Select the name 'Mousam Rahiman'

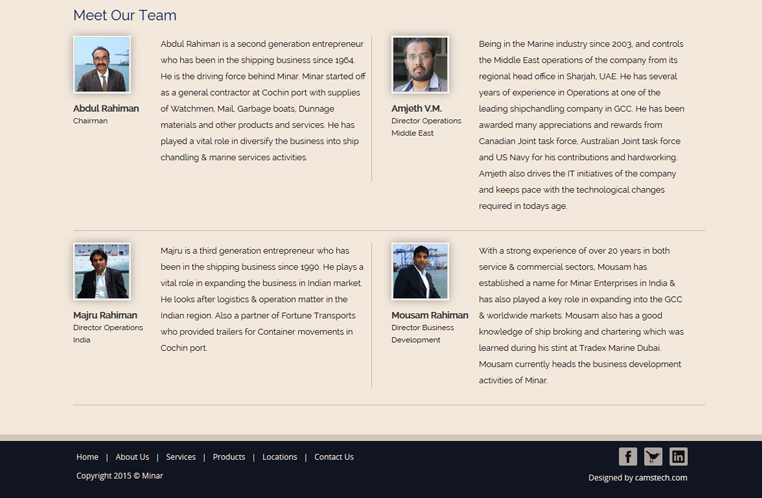430,315
